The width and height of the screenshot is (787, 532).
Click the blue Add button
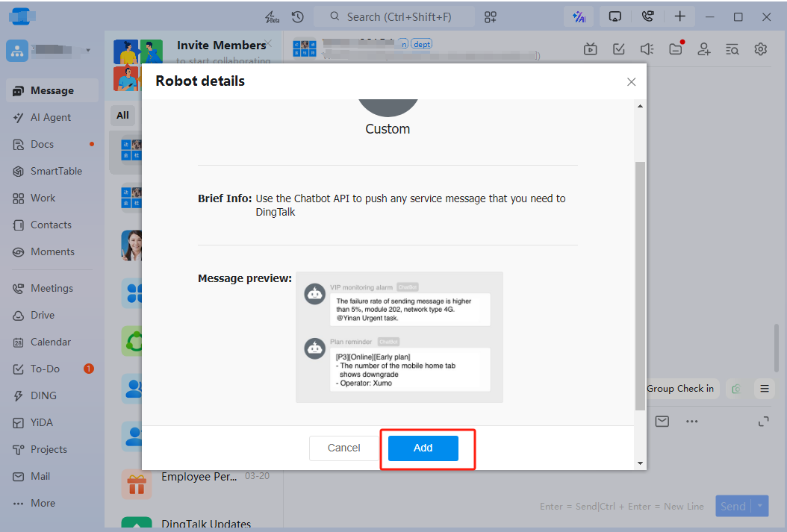tap(423, 448)
